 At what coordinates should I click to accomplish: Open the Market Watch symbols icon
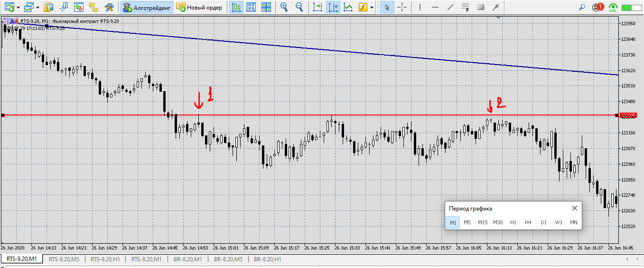[x=48, y=7]
